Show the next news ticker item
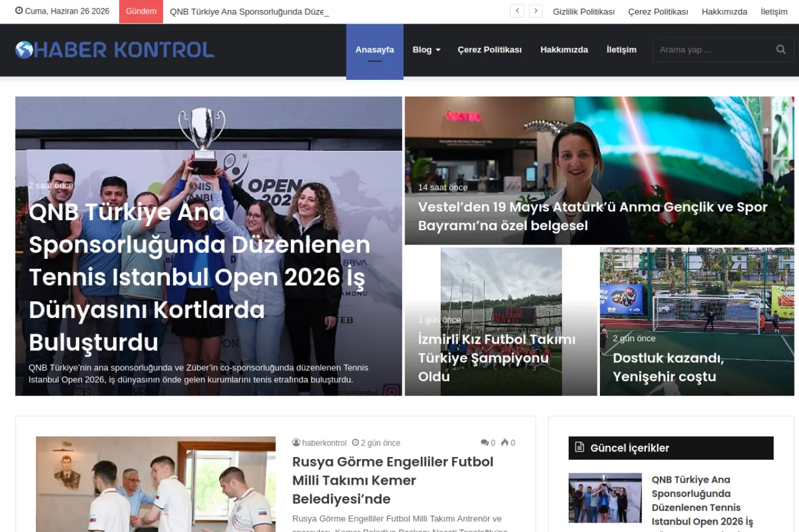The width and height of the screenshot is (799, 532). click(536, 11)
